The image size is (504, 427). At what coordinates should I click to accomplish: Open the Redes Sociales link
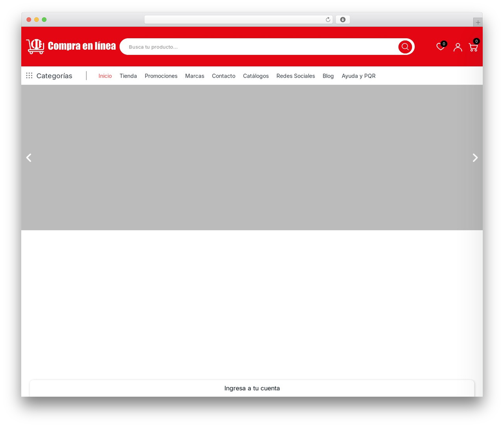296,76
